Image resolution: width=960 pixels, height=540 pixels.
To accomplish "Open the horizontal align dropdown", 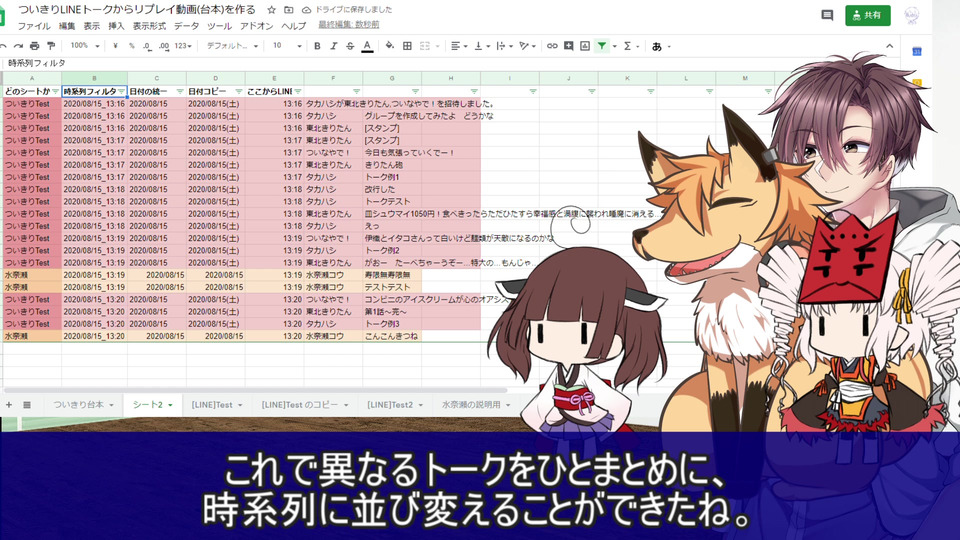I will [x=459, y=46].
